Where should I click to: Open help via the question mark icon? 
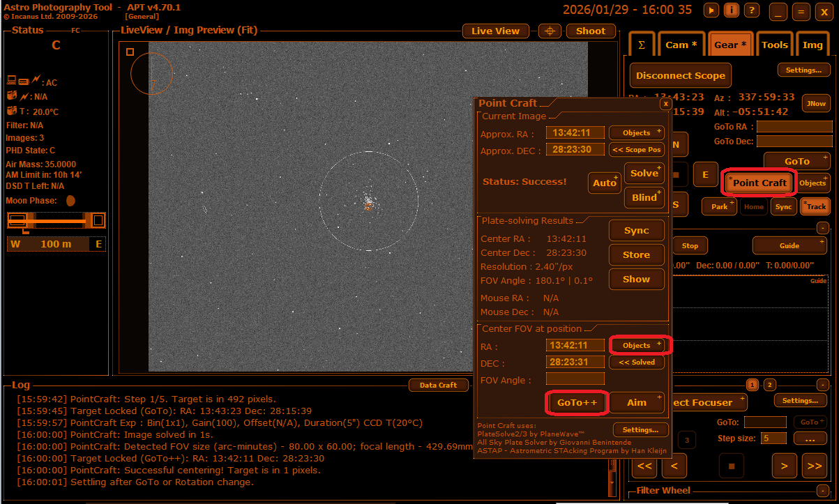[x=752, y=10]
